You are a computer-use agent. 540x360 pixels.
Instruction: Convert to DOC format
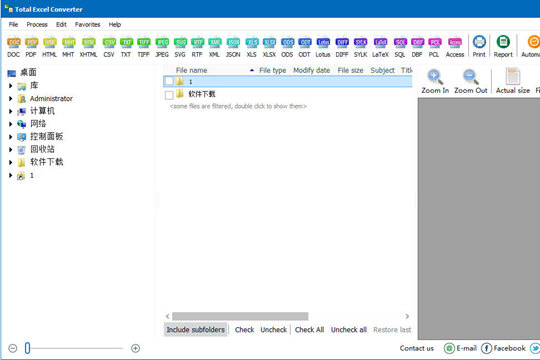click(13, 47)
